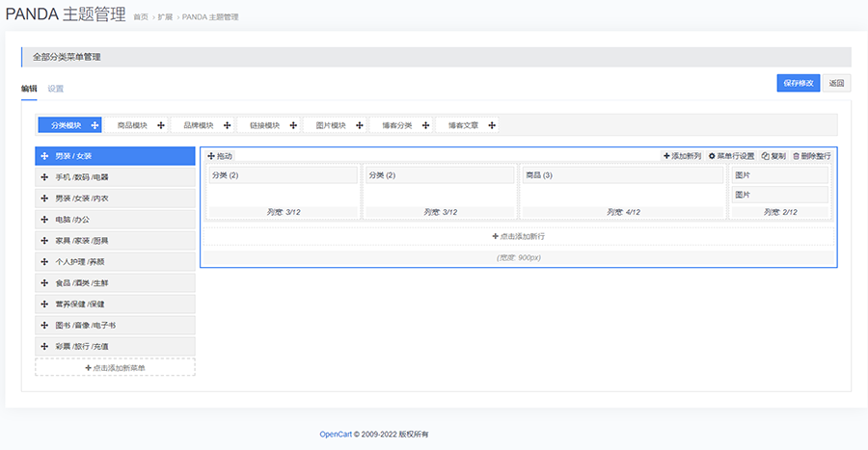Click 删除整行 to delete the row

(x=811, y=156)
